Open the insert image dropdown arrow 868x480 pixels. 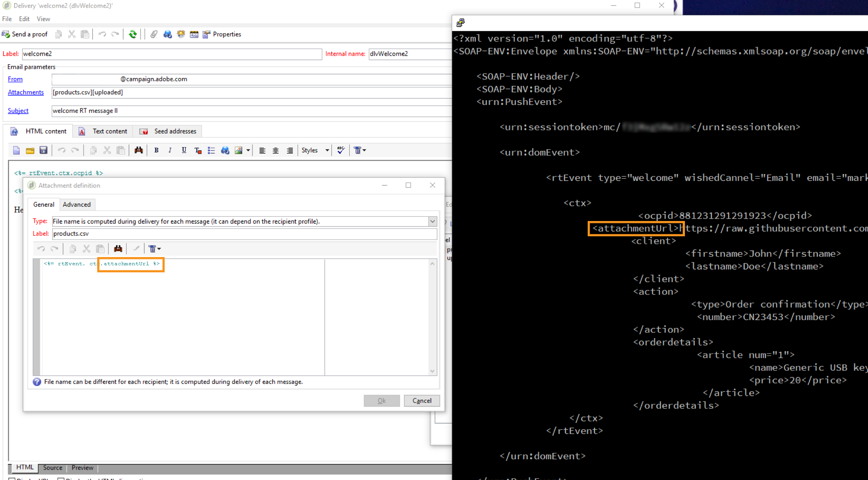[x=248, y=150]
